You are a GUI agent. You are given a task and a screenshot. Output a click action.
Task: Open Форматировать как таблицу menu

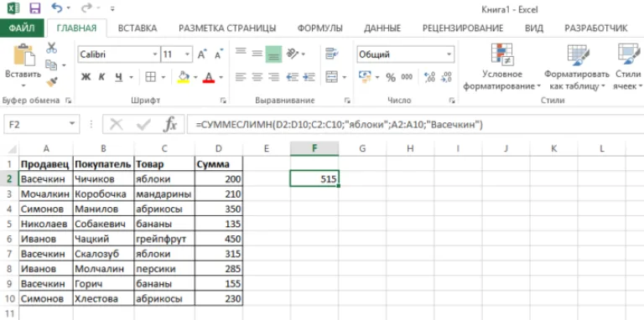tap(577, 67)
